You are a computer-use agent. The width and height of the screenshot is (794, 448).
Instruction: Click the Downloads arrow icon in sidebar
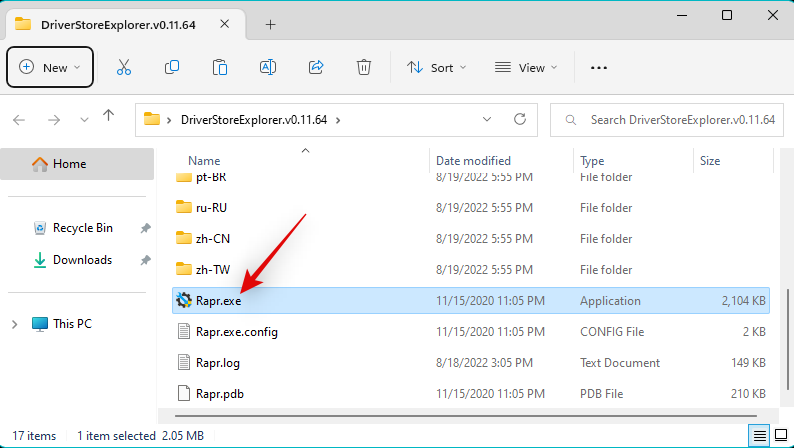39,260
